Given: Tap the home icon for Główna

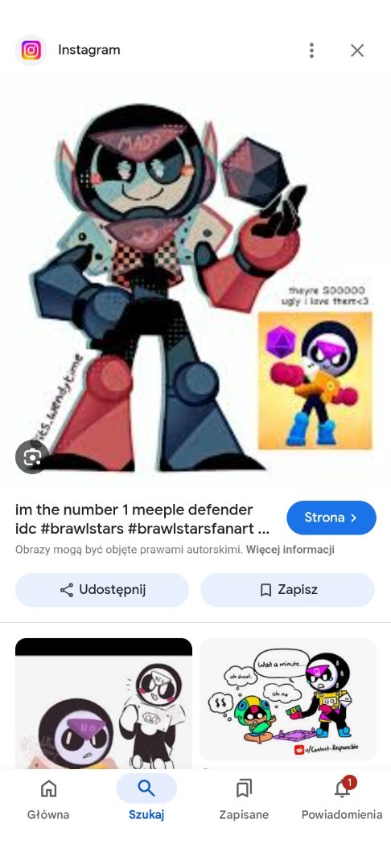Looking at the screenshot, I should click(49, 788).
